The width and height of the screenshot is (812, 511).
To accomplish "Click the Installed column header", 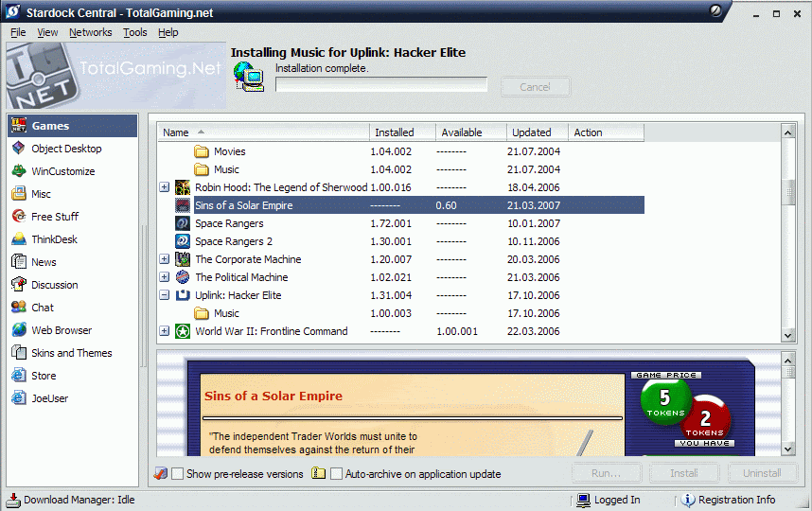I will tap(402, 132).
